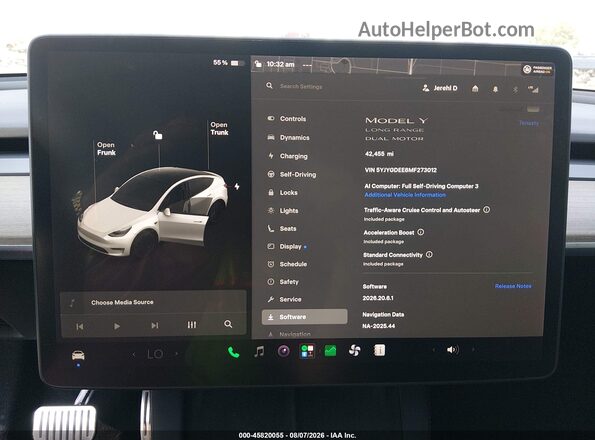Tap the white Model Y car image

click(x=153, y=211)
